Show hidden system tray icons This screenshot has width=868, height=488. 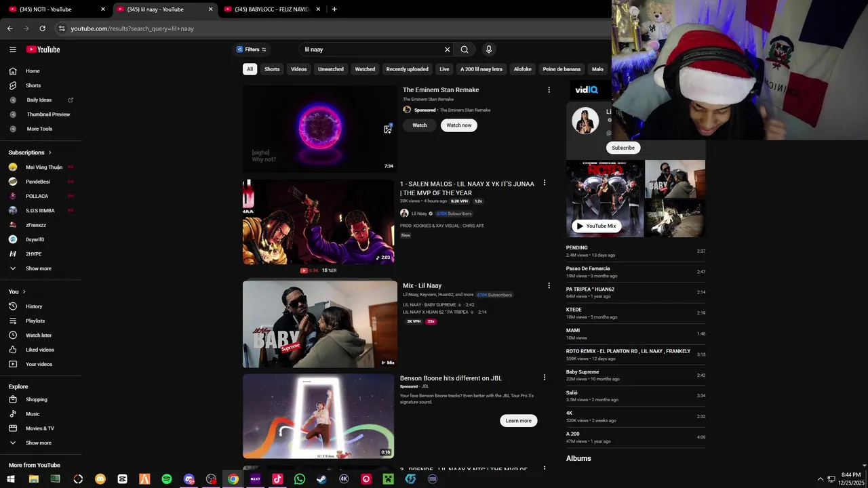(x=820, y=479)
